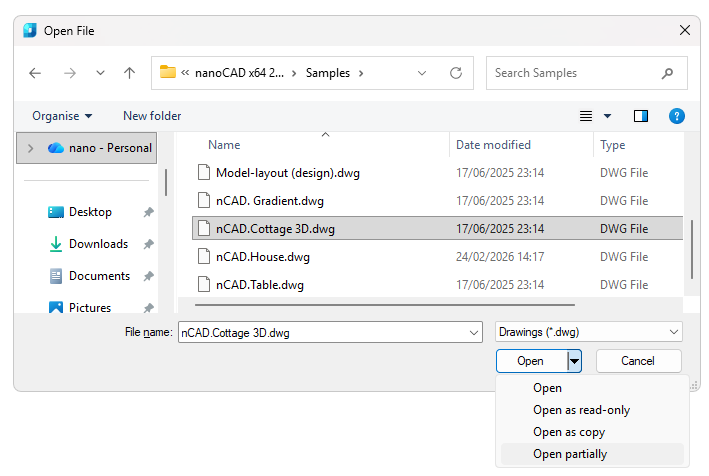Expand the nano - Personal tree node
The height and width of the screenshot is (476, 709).
(31, 148)
